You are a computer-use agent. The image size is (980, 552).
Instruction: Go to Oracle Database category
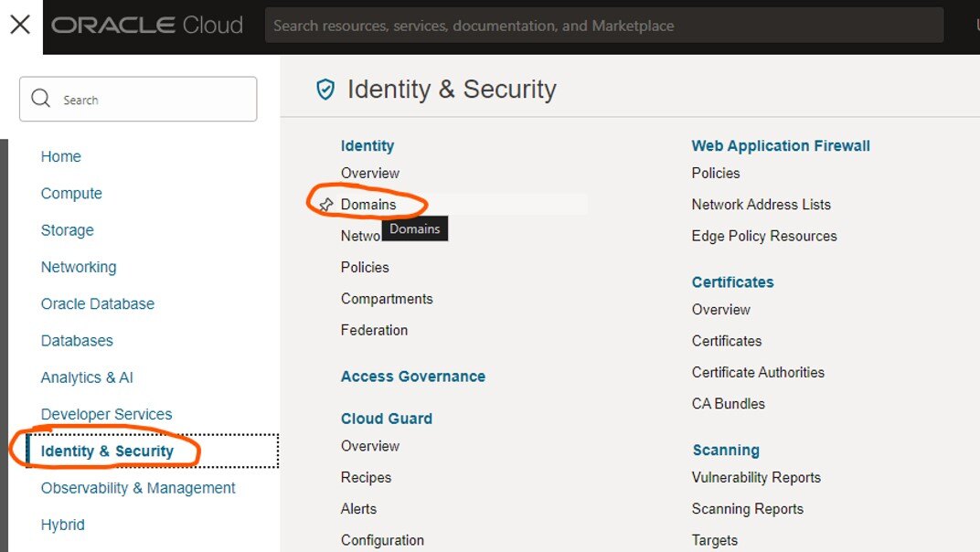coord(97,303)
